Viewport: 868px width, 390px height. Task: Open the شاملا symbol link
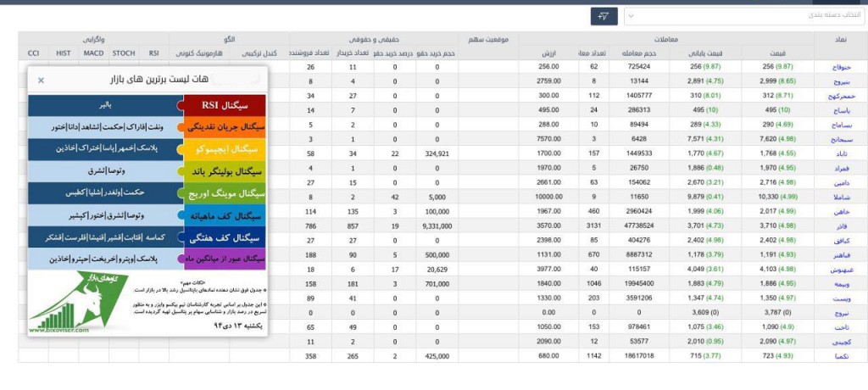pos(841,197)
